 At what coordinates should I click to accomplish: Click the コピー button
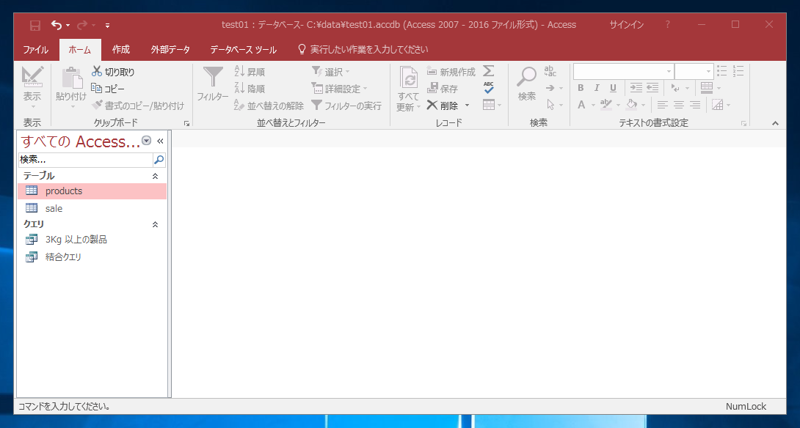click(108, 89)
